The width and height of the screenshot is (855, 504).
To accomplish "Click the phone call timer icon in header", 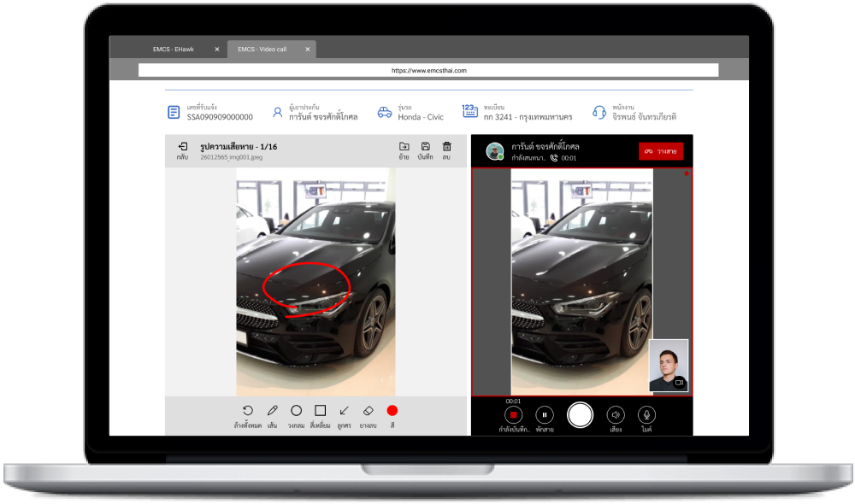I will (x=554, y=158).
